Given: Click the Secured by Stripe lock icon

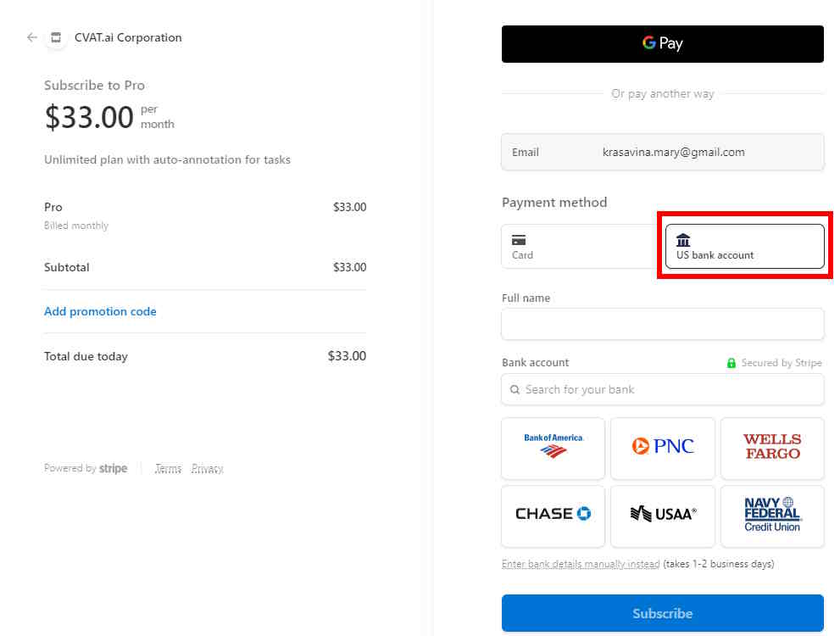Looking at the screenshot, I should (x=731, y=362).
